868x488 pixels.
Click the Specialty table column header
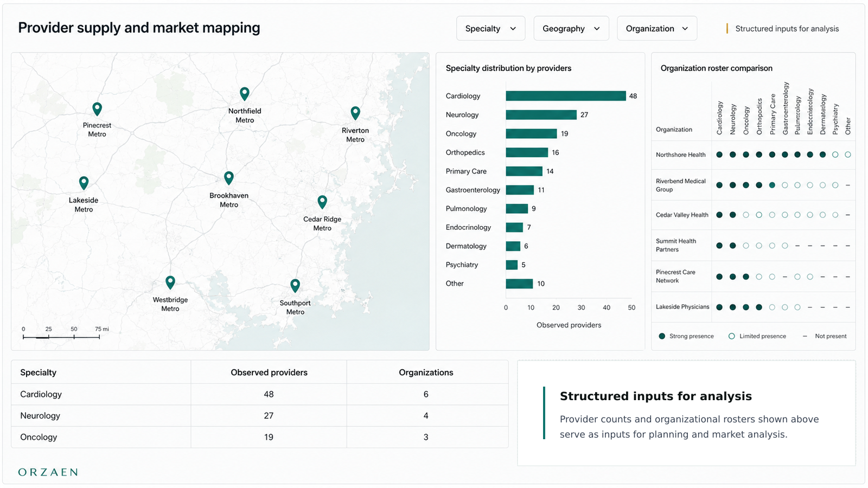point(38,373)
